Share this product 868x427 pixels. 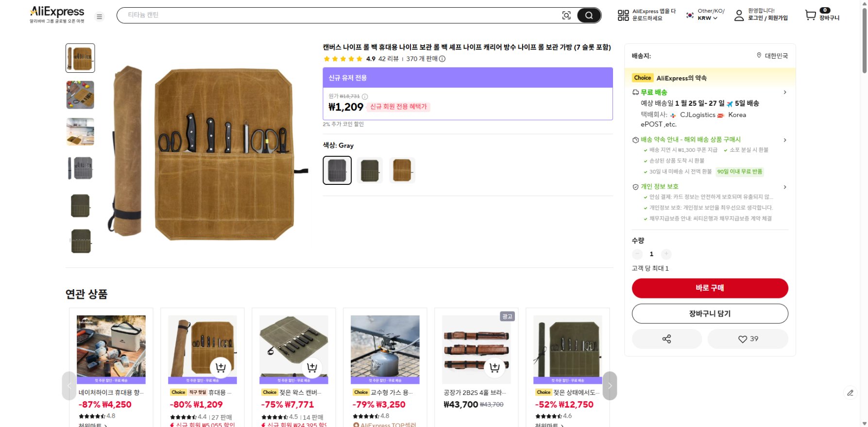tap(666, 339)
